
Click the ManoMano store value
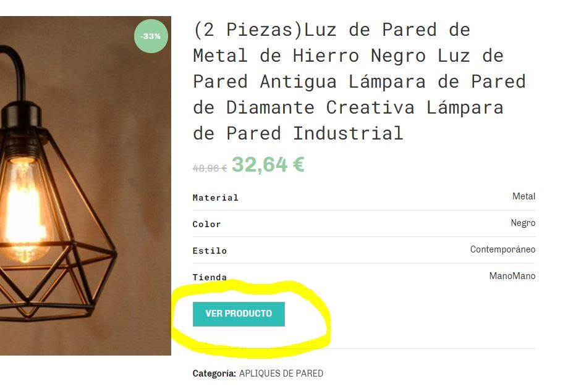[512, 276]
